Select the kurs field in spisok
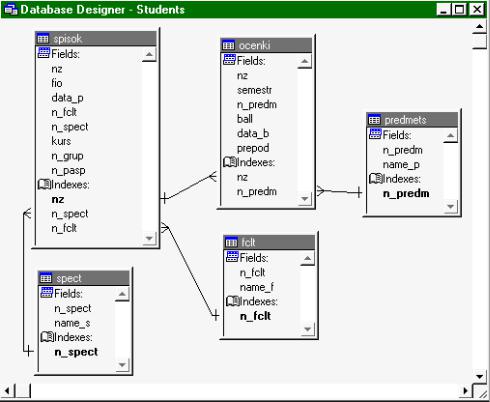 tap(61, 141)
